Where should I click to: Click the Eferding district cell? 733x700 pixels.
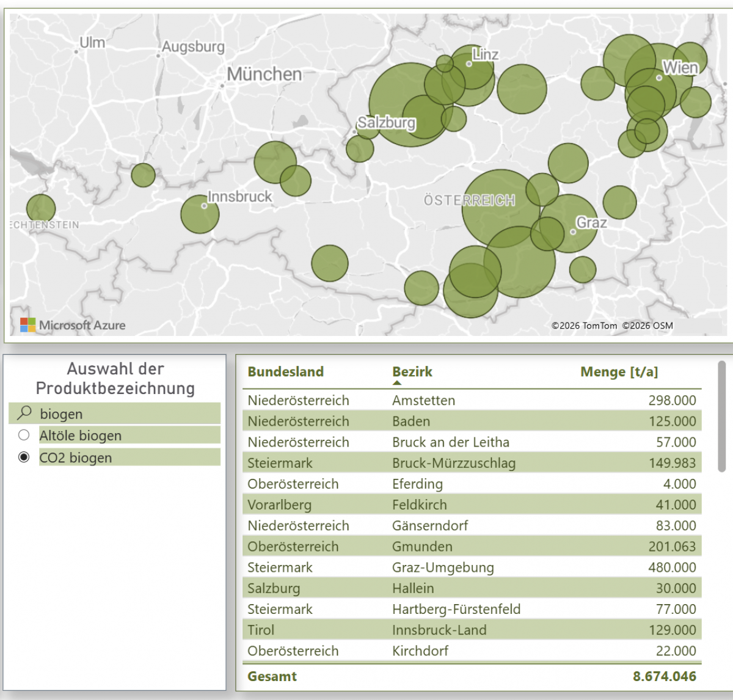coord(417,484)
